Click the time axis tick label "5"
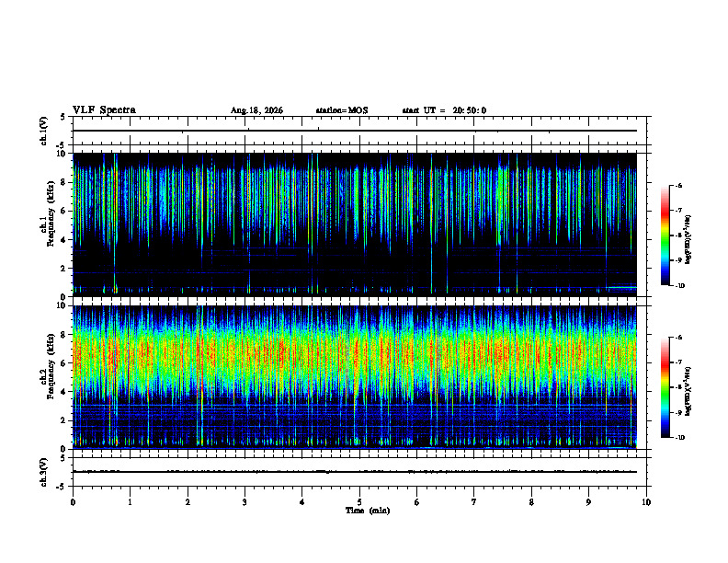The image size is (728, 563). 359,502
